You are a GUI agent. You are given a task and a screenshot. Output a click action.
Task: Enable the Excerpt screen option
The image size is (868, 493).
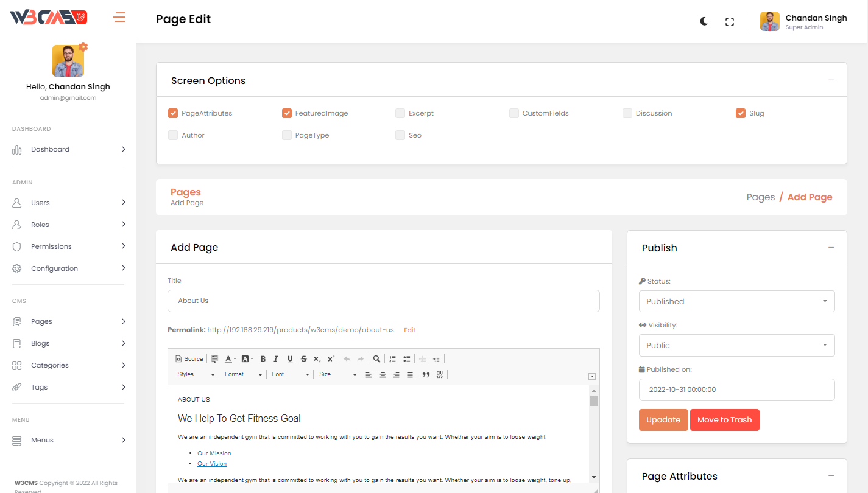[x=400, y=113]
